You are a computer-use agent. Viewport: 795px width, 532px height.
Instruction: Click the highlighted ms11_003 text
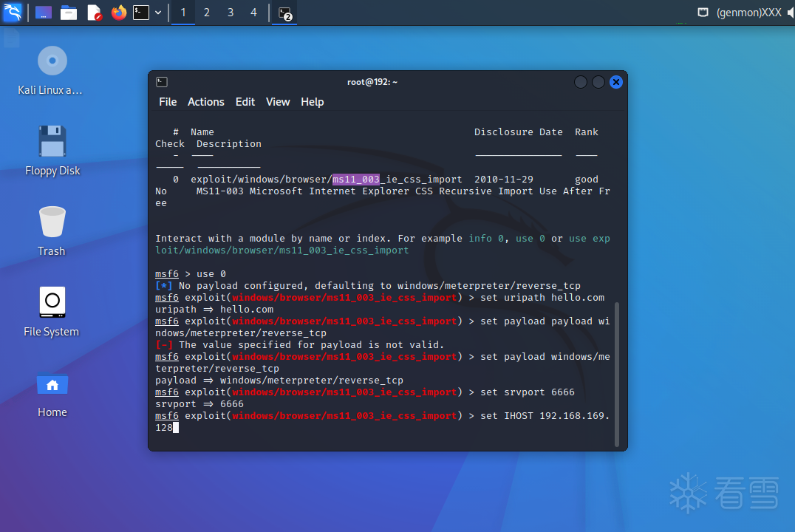pos(356,179)
